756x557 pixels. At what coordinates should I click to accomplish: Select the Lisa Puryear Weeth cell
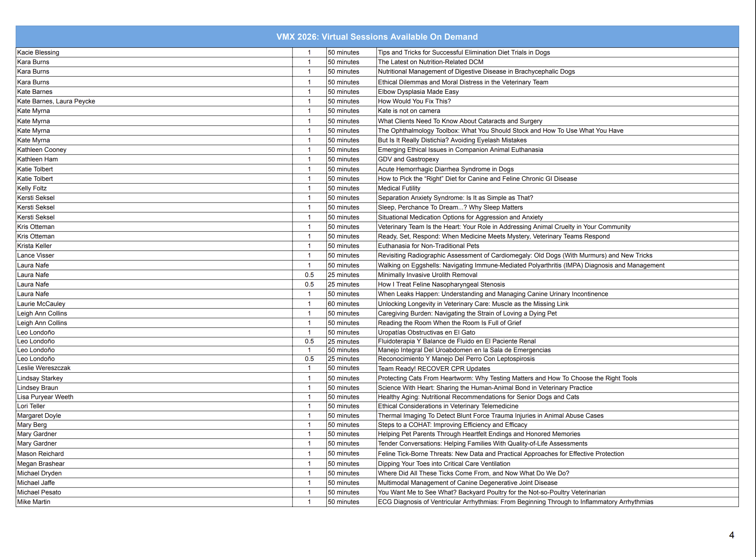point(45,397)
